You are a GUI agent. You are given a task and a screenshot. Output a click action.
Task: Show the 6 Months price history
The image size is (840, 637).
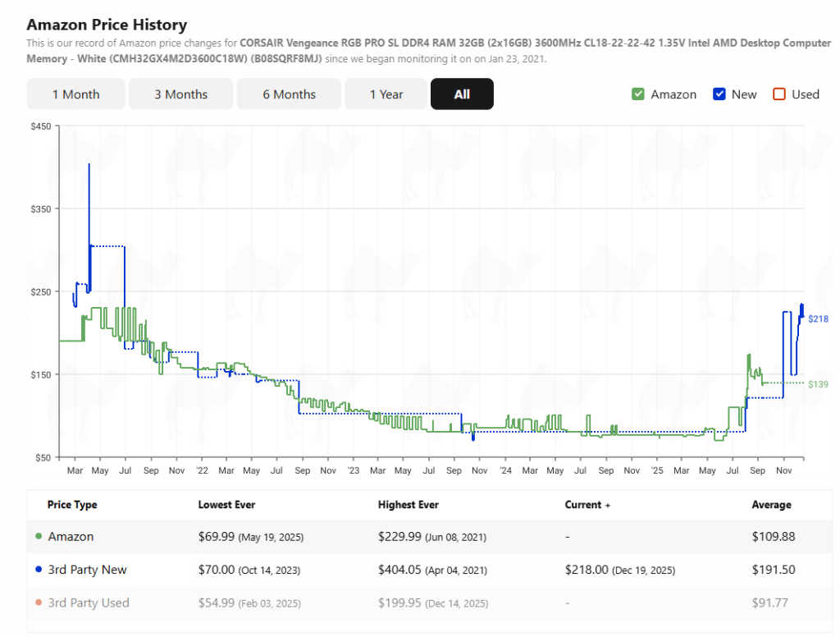coord(289,94)
